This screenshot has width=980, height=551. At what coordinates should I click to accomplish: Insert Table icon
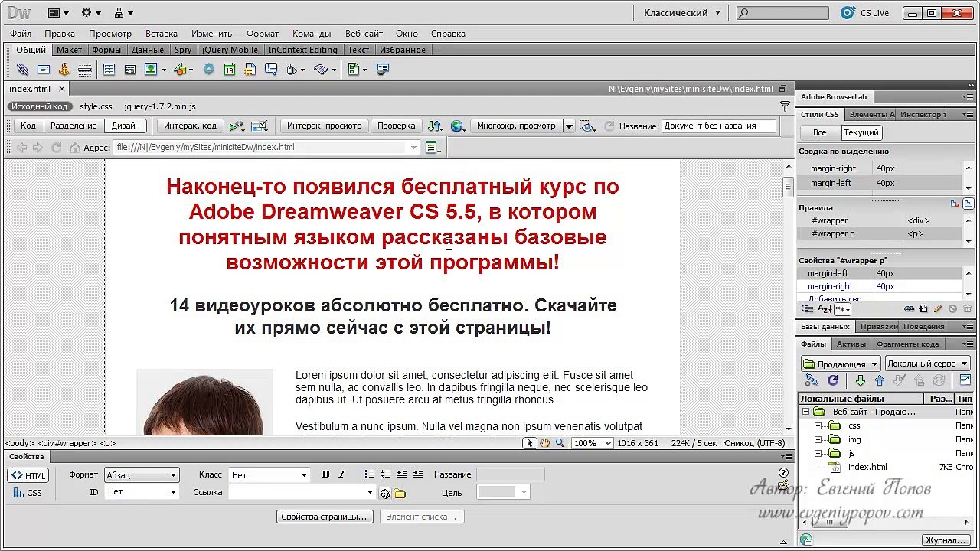pos(109,70)
